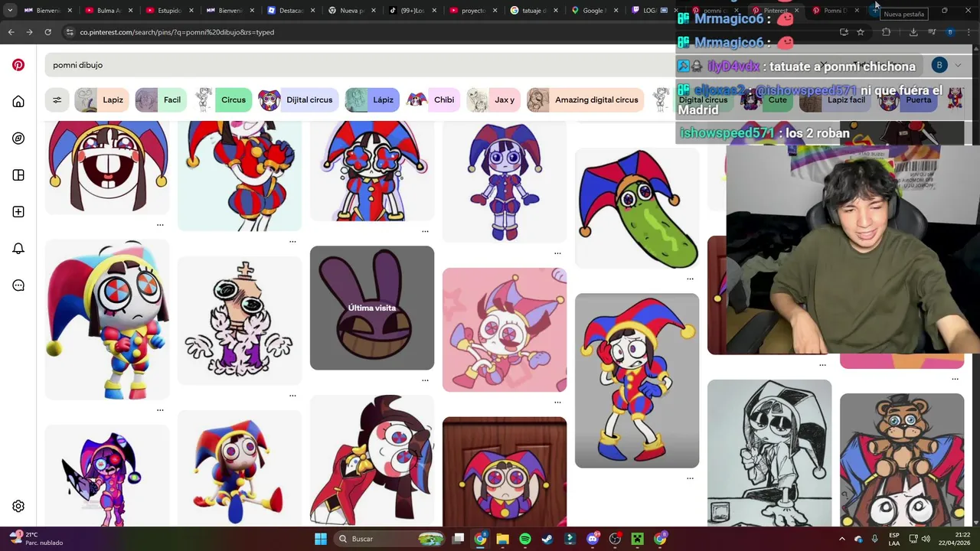Expand the profile account chevron menu
This screenshot has width=980, height=551.
(x=958, y=65)
